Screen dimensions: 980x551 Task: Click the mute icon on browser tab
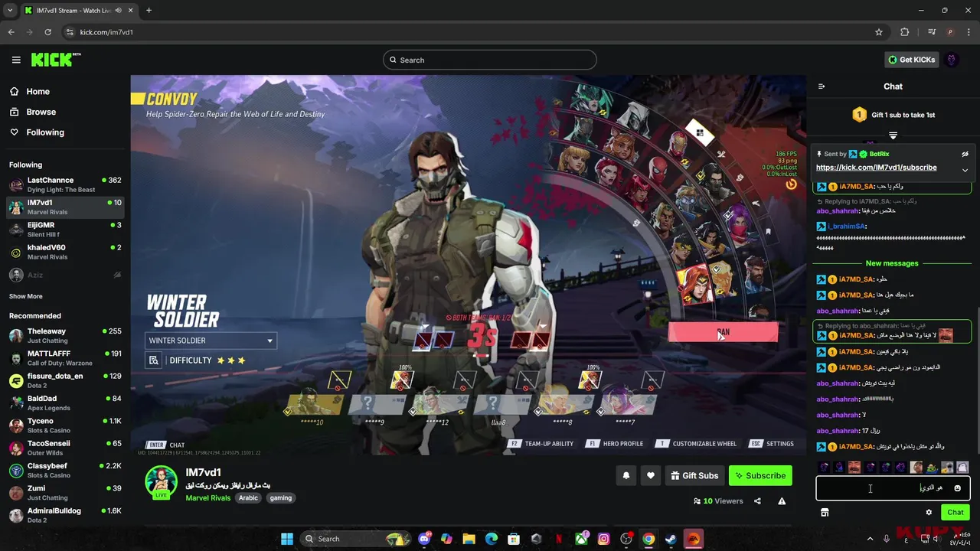(118, 10)
